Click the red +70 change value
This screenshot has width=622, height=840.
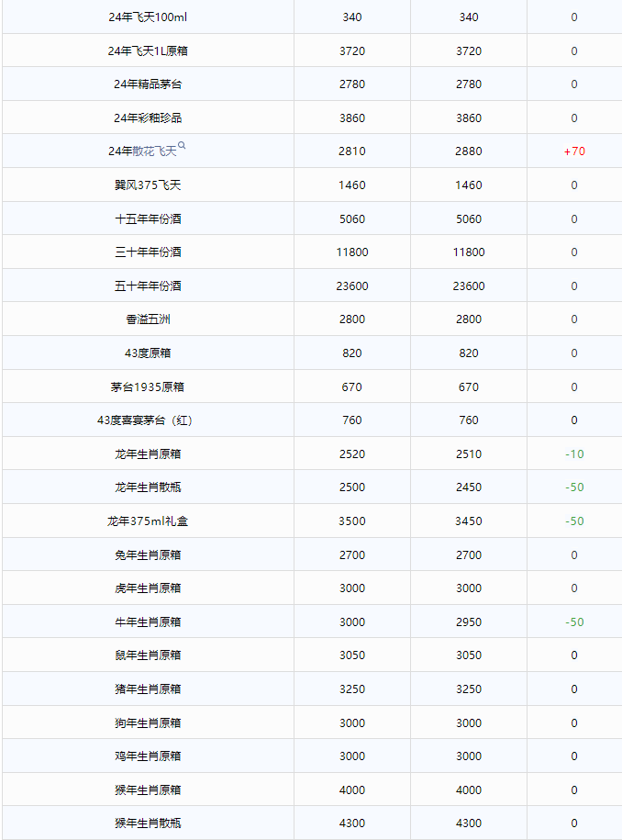click(x=574, y=151)
